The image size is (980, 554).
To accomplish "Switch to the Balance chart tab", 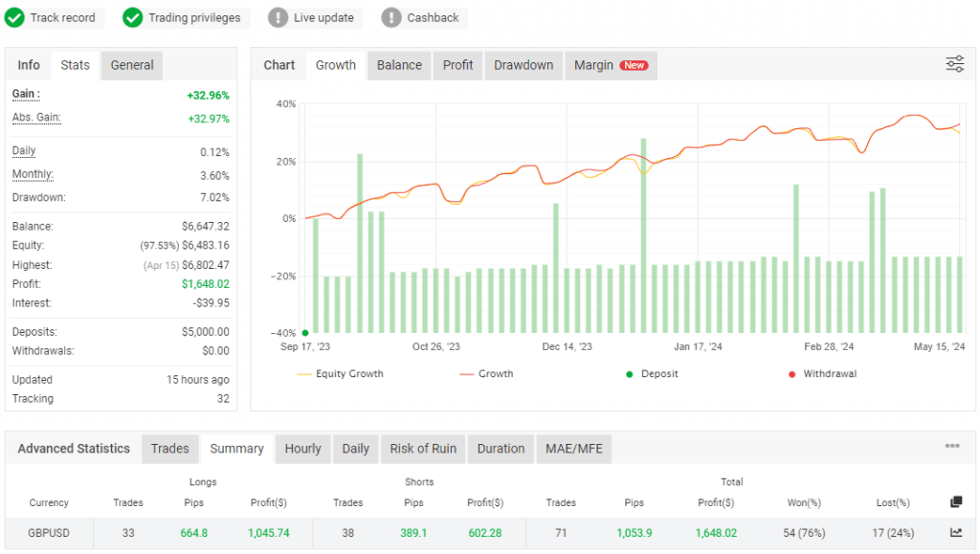I will tap(398, 65).
